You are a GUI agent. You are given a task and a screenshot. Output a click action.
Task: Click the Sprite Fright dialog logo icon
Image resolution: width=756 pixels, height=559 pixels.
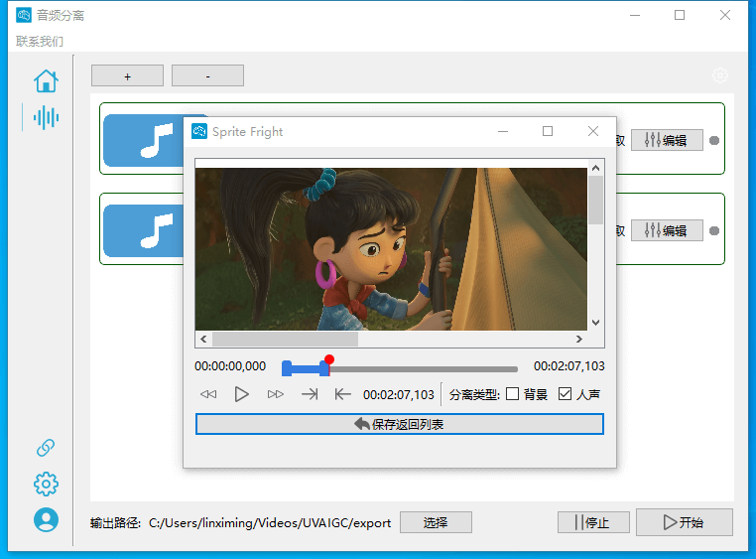click(x=199, y=131)
